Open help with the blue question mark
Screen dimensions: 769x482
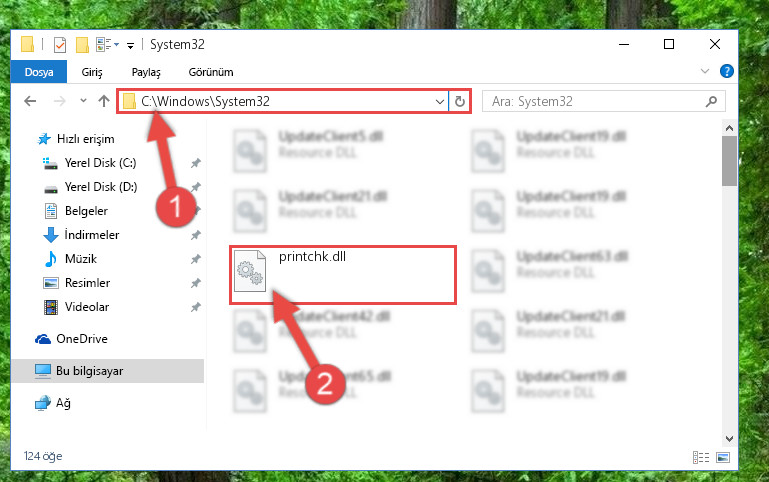(726, 72)
